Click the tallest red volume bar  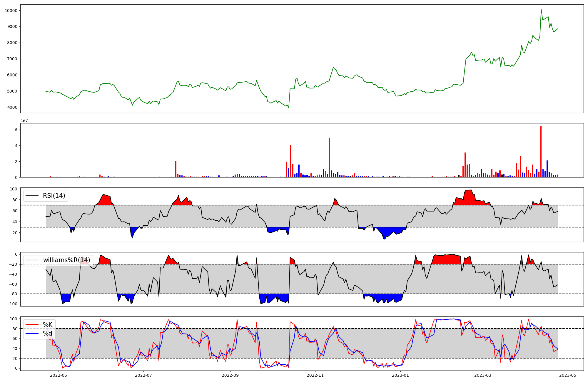tap(541, 151)
